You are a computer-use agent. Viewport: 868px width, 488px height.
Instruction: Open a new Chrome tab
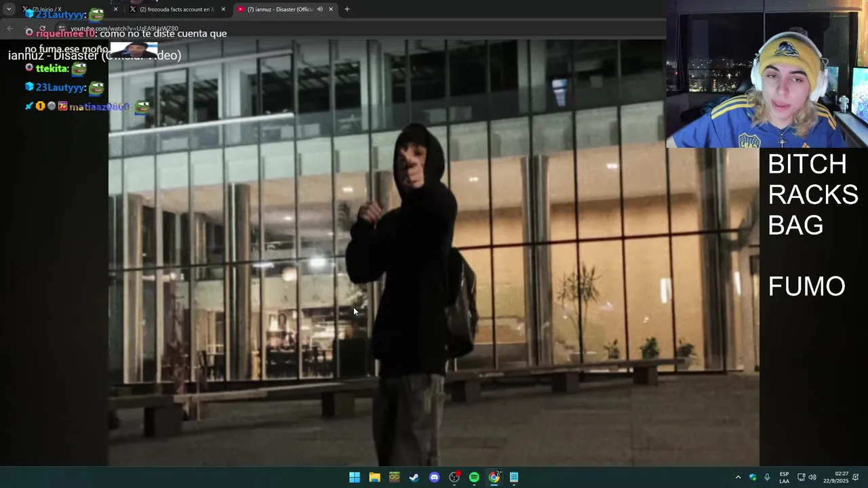(347, 9)
